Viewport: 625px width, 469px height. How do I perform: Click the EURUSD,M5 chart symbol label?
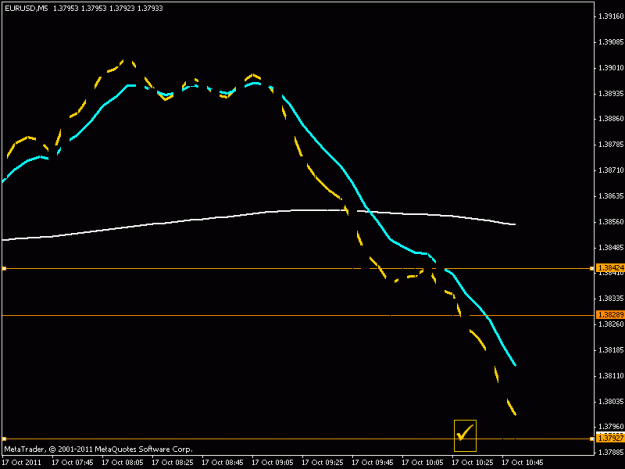[x=26, y=8]
